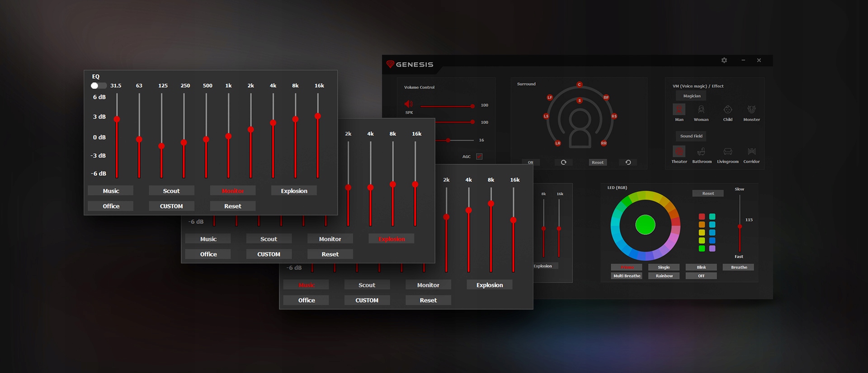Click the LF surround speaker node
This screenshot has height=373, width=868.
coord(550,97)
